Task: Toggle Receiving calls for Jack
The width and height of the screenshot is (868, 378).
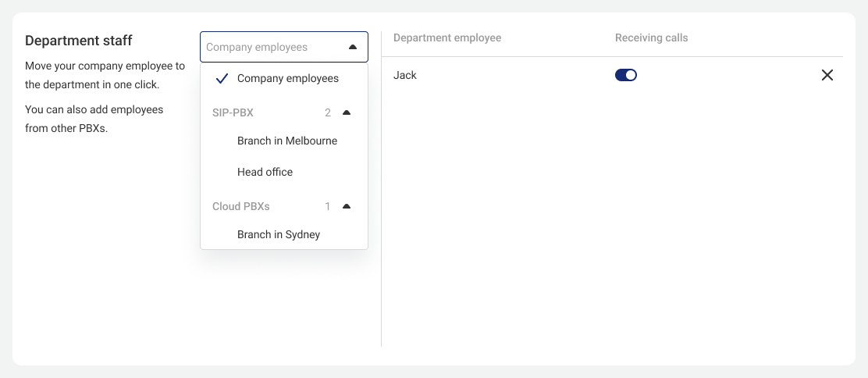Action: 626,76
